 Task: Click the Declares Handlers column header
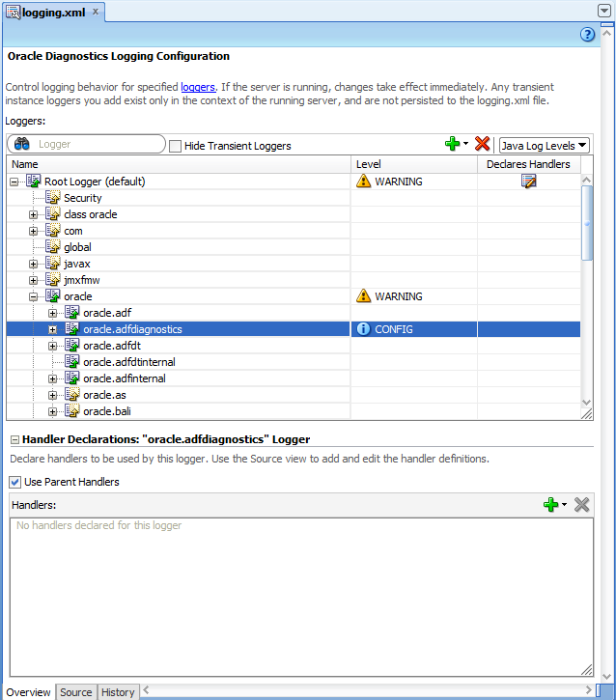tap(528, 164)
